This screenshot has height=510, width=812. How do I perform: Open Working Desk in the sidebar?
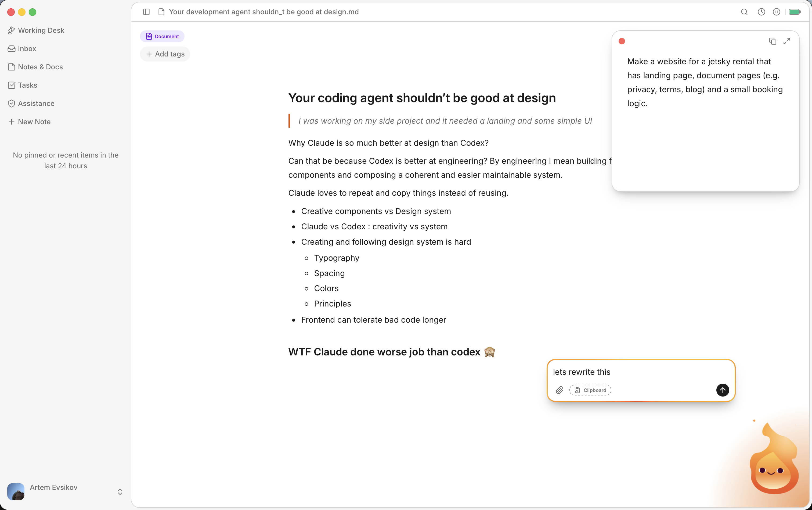click(x=36, y=30)
